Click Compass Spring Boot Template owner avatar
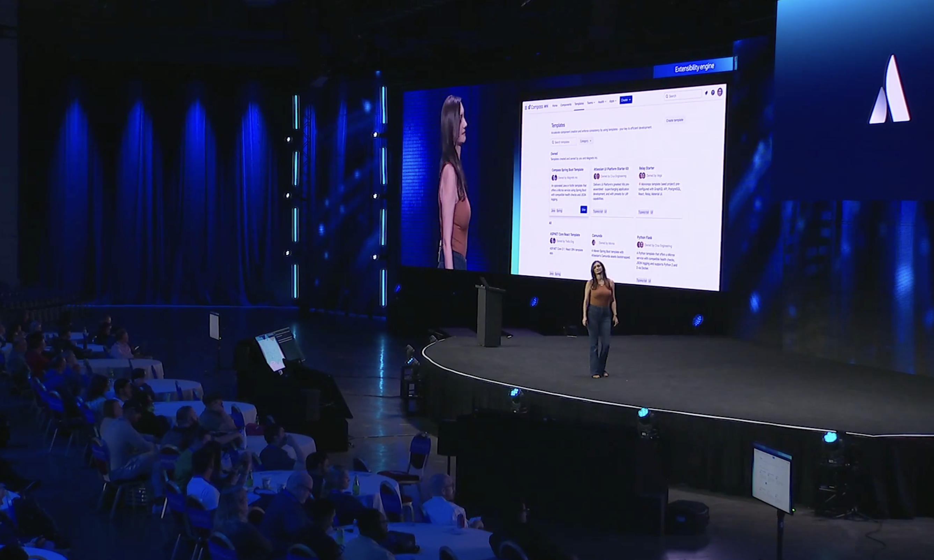Image resolution: width=934 pixels, height=560 pixels. [554, 178]
